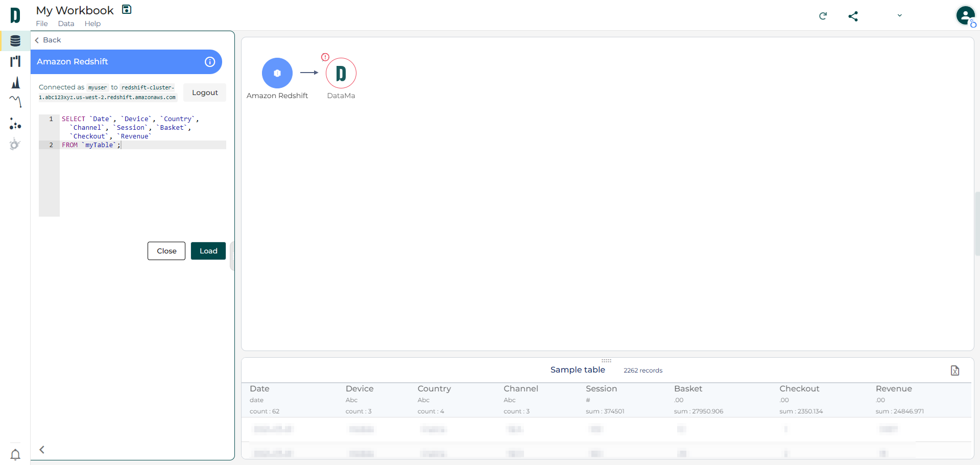The image size is (980, 465).
Task: Open the user account avatar
Action: (965, 15)
